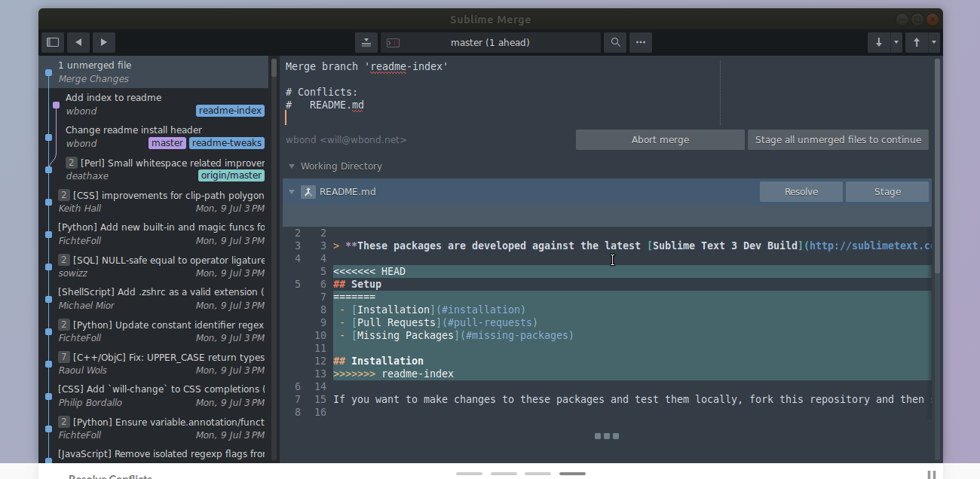
Task: Click the master (1 ahead) branch field
Action: tap(491, 42)
